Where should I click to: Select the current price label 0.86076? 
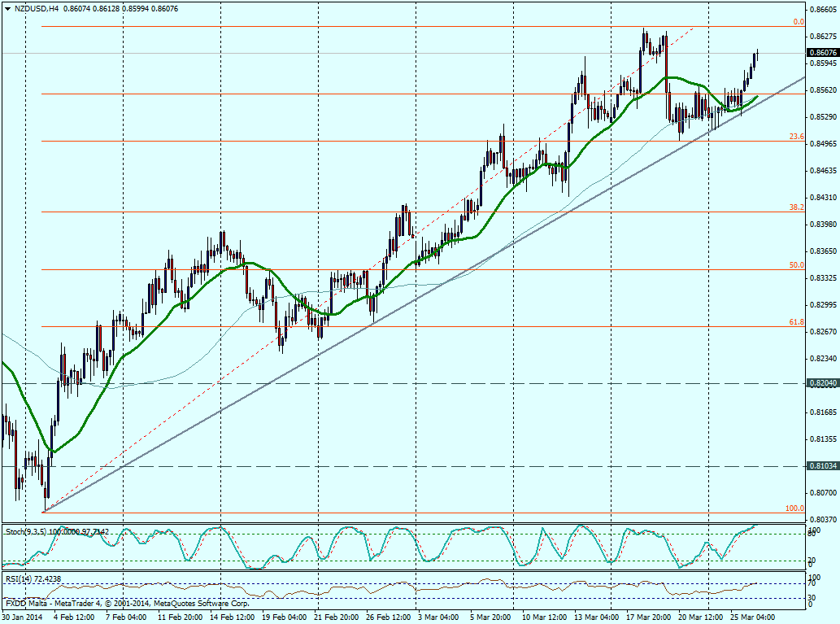pyautogui.click(x=823, y=53)
